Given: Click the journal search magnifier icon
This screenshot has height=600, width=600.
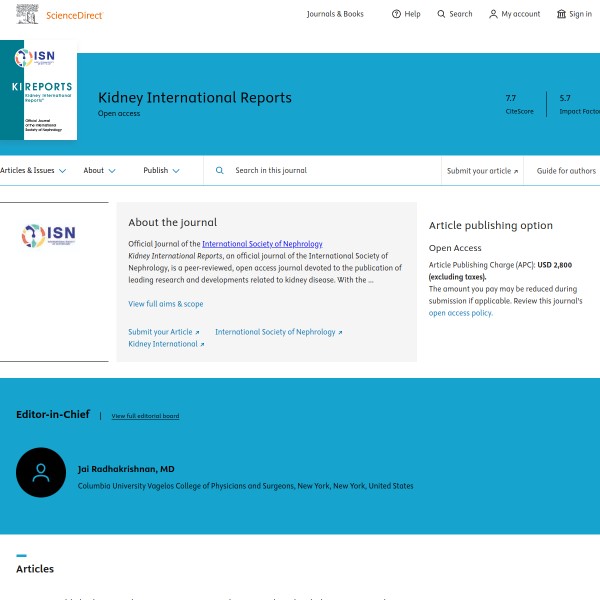Looking at the screenshot, I should [220, 171].
